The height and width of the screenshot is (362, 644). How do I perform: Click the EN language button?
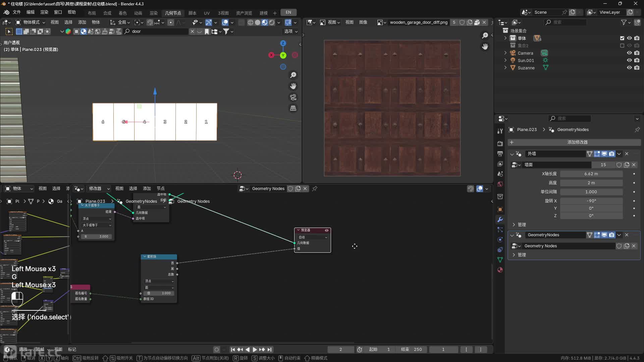(x=288, y=12)
